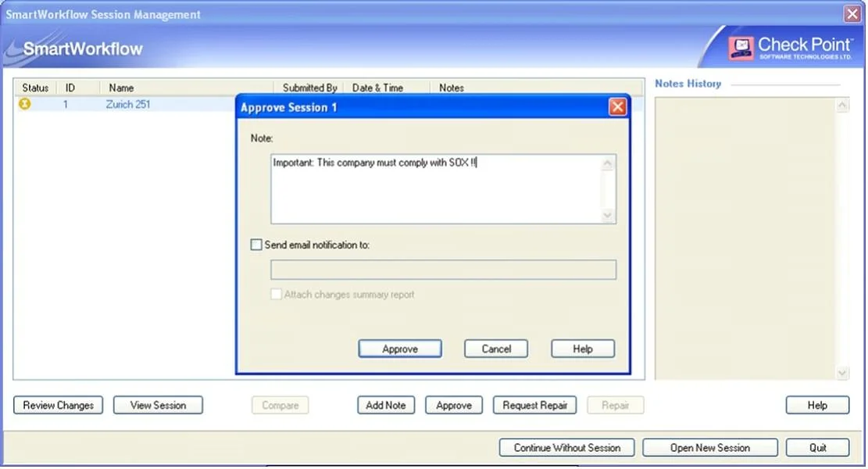Close the Approve Session 1 dialog

pos(617,107)
